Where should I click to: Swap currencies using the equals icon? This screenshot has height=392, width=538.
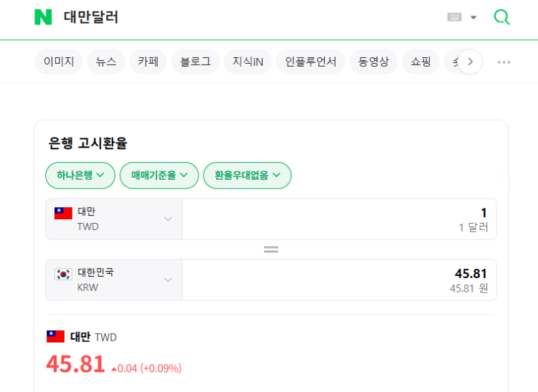(x=271, y=249)
